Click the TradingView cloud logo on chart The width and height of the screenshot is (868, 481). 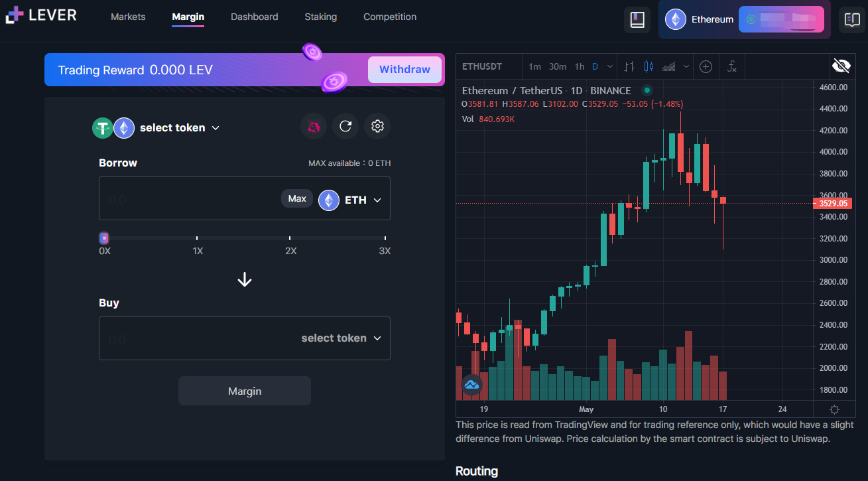click(471, 385)
